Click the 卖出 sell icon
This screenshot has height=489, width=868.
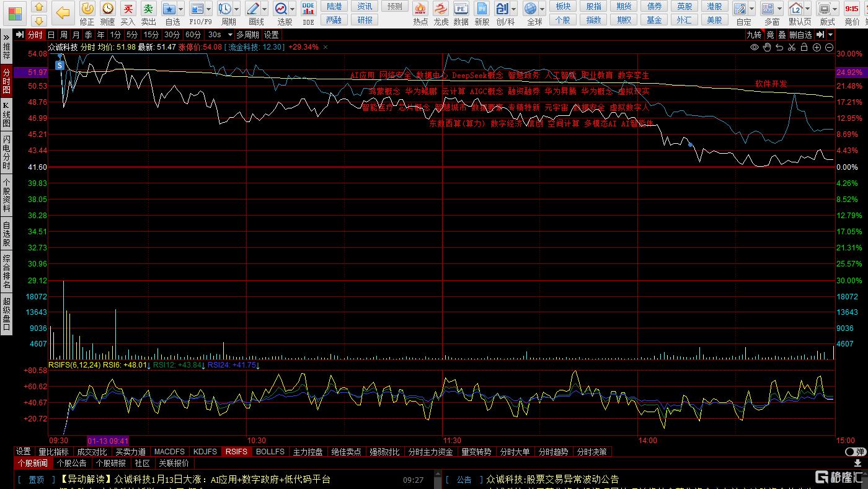pyautogui.click(x=148, y=9)
